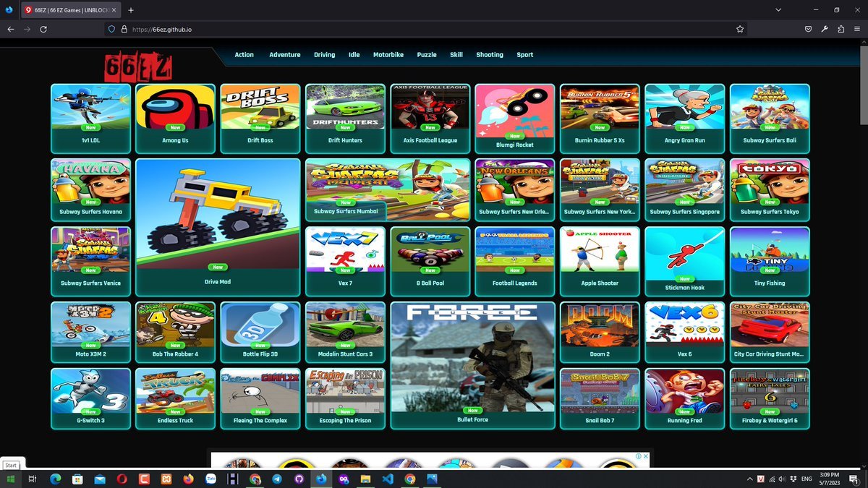
Task: Open a new browser tab
Action: click(x=130, y=10)
